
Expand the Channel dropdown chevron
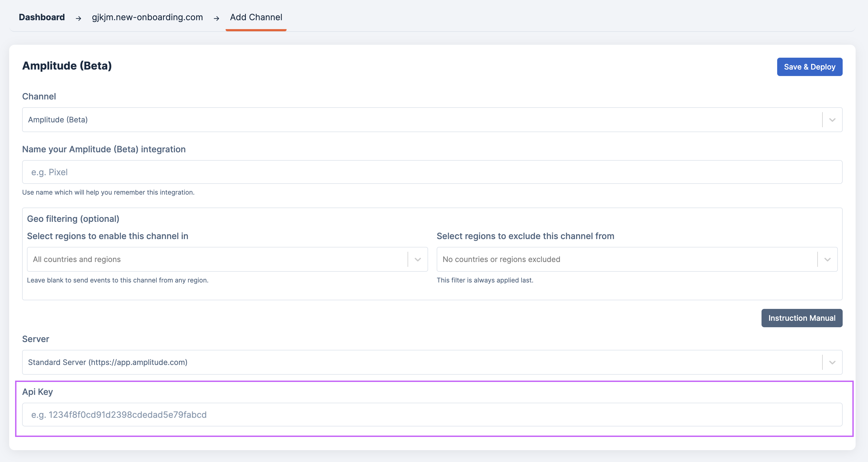[x=832, y=120]
